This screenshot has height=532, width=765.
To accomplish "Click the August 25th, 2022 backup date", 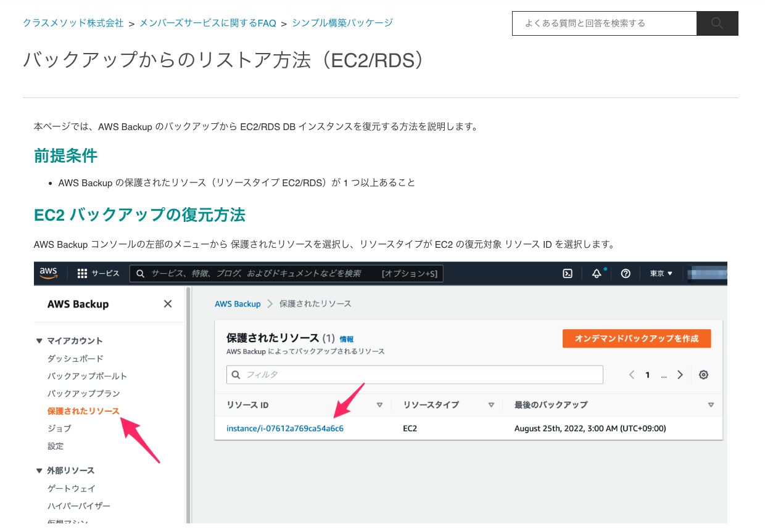I will (590, 428).
